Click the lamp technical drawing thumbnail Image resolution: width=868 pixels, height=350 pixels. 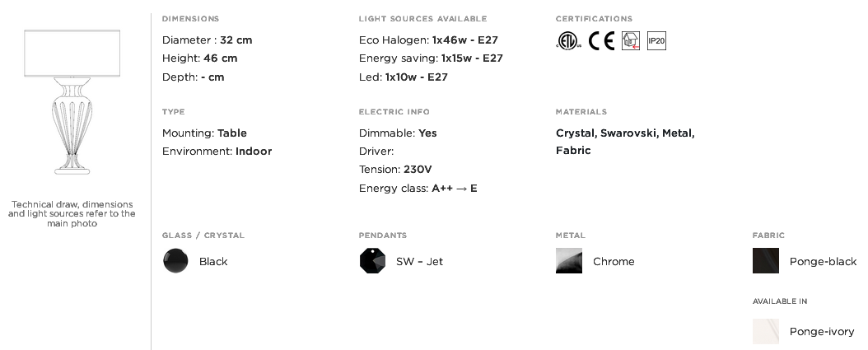(x=72, y=102)
